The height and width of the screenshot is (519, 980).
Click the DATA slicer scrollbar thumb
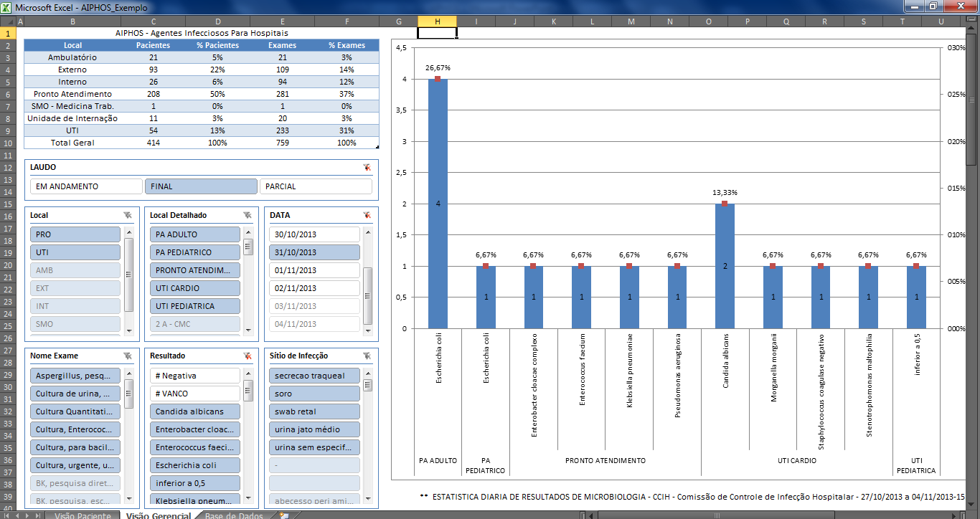(368, 296)
